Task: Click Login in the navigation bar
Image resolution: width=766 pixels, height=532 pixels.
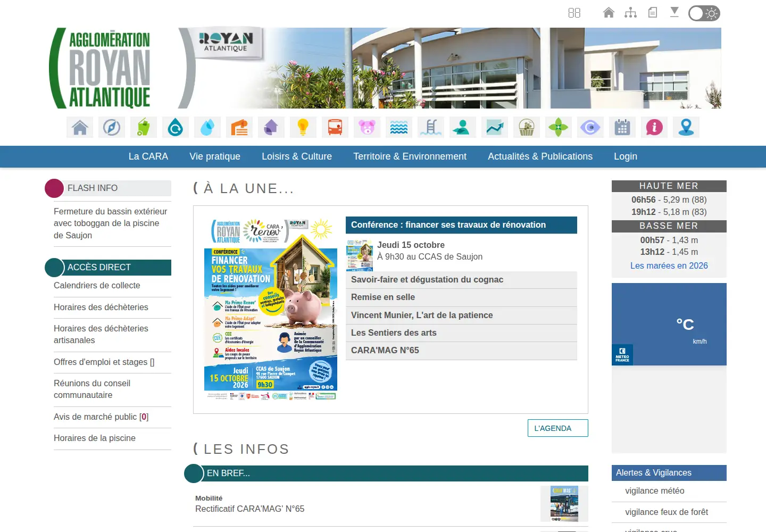Action: click(626, 156)
